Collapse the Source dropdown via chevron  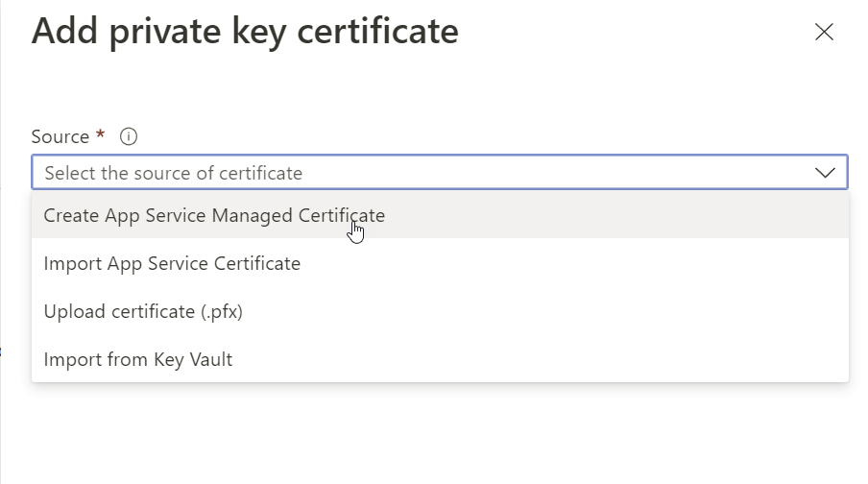coord(824,173)
